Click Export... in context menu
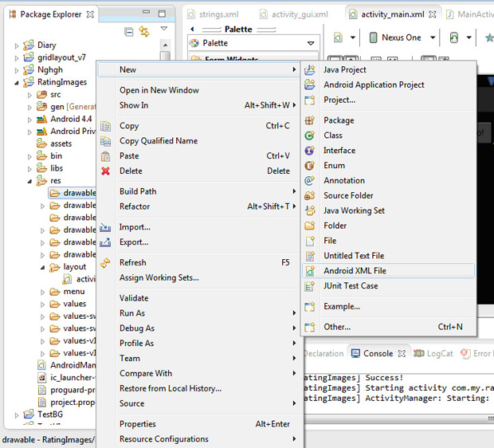 coord(198,242)
